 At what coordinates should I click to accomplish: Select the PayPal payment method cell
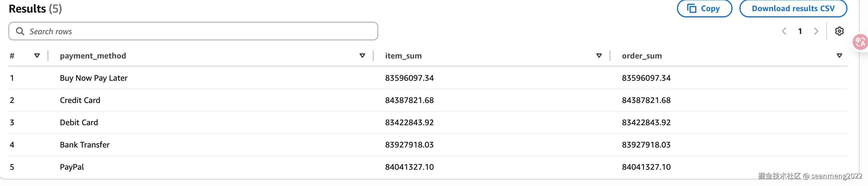tap(72, 167)
